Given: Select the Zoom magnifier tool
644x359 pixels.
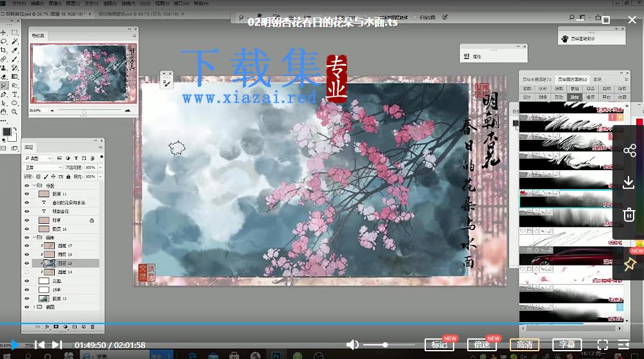Looking at the screenshot, I should pos(15,112).
